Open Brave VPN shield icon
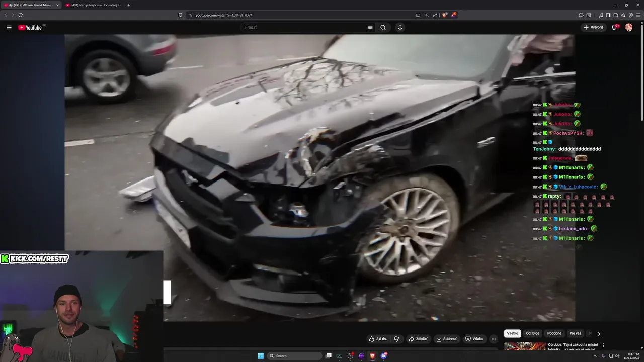The height and width of the screenshot is (362, 644). point(631,15)
